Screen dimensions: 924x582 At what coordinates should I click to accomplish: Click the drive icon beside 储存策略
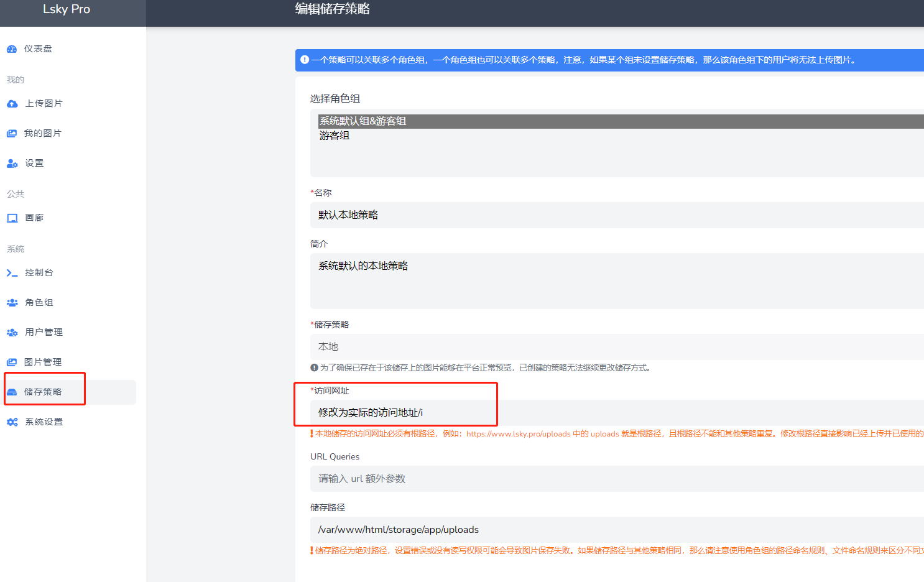pyautogui.click(x=12, y=392)
